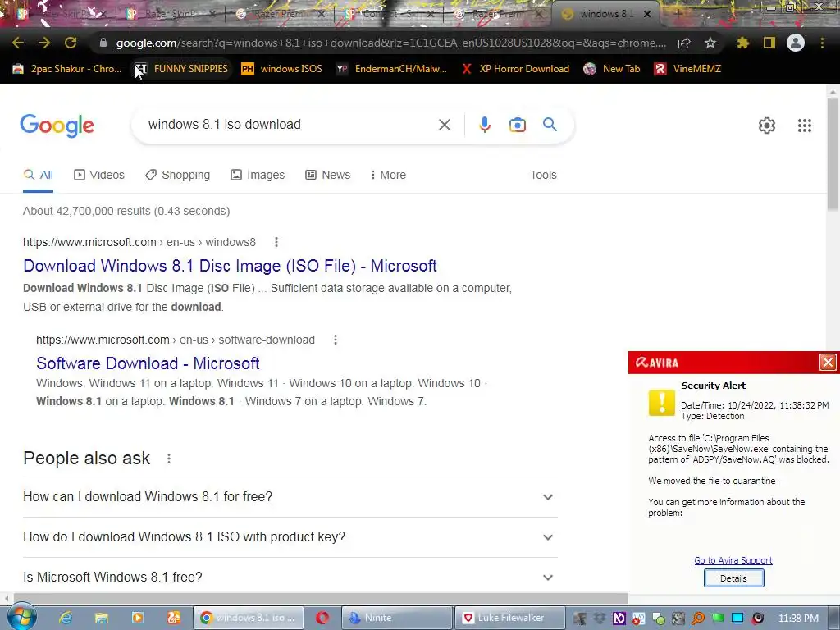
Task: Open the Chrome side panel icon
Action: tap(769, 43)
